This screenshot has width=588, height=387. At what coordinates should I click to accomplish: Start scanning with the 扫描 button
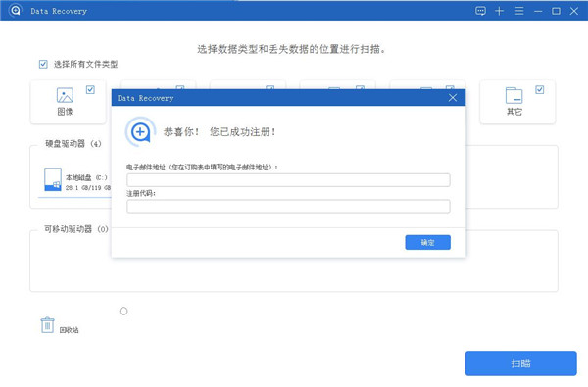coord(521,363)
